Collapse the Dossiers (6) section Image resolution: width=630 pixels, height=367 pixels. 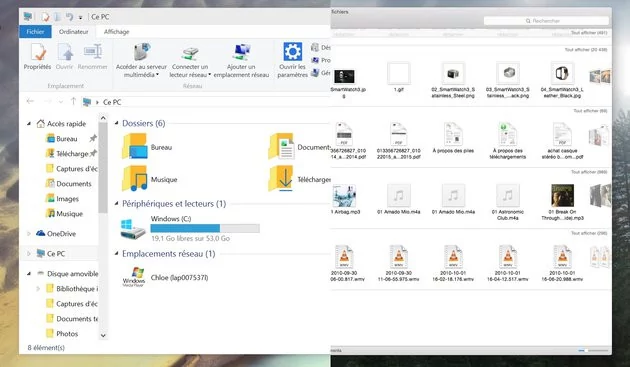point(117,123)
